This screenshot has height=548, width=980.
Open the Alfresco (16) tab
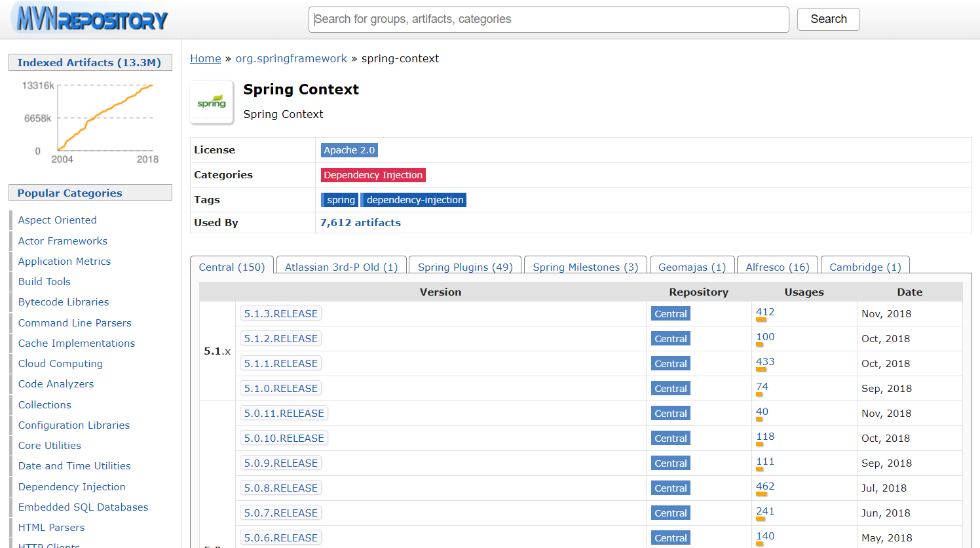778,267
